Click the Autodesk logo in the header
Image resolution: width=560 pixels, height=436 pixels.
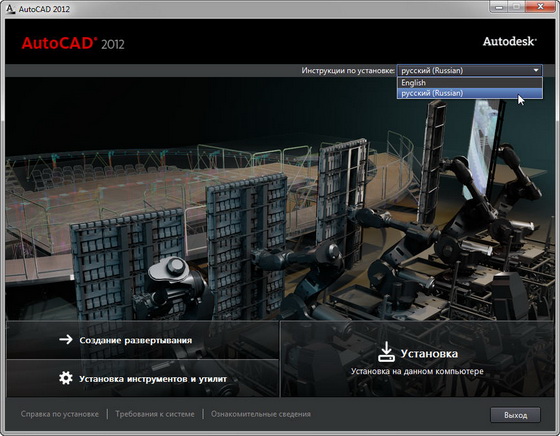510,41
